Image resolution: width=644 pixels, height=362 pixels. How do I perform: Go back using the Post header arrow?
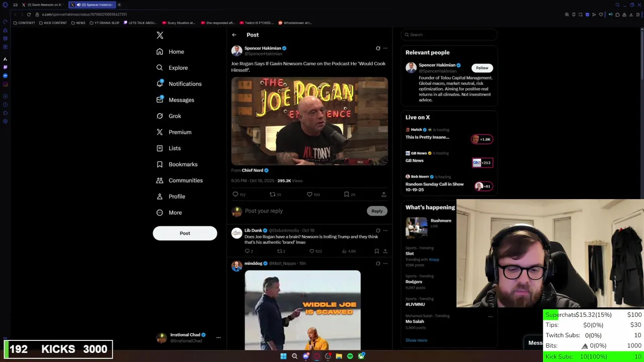(x=234, y=35)
